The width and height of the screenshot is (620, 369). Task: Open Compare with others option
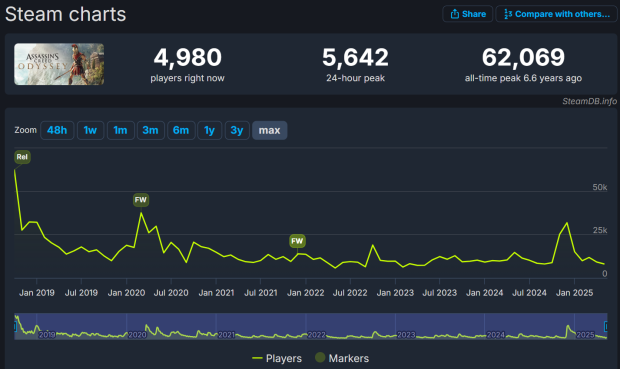point(556,14)
